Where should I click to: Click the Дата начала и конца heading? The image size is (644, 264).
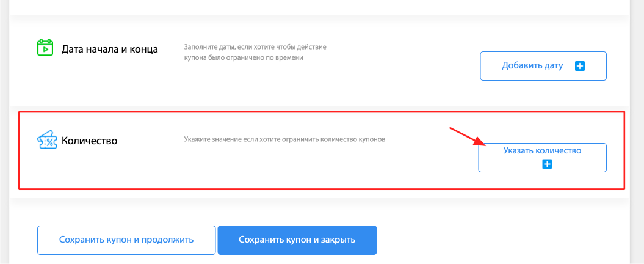coord(110,50)
